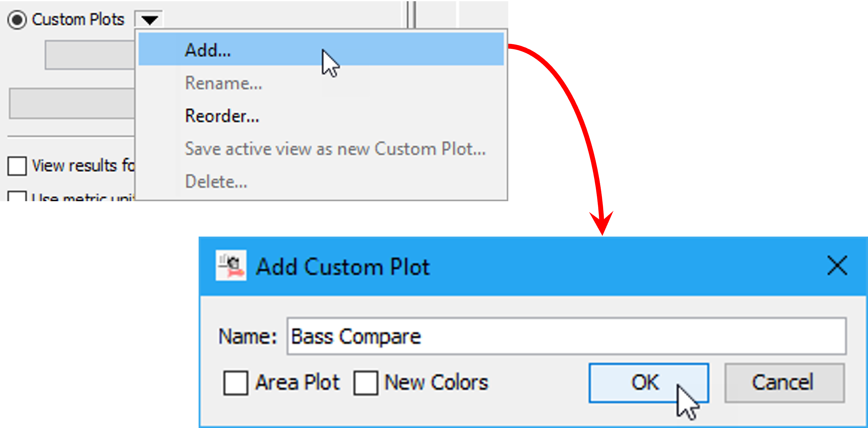Click Save active view as new Custom Plot
Image resolution: width=868 pixels, height=428 pixels.
click(335, 149)
